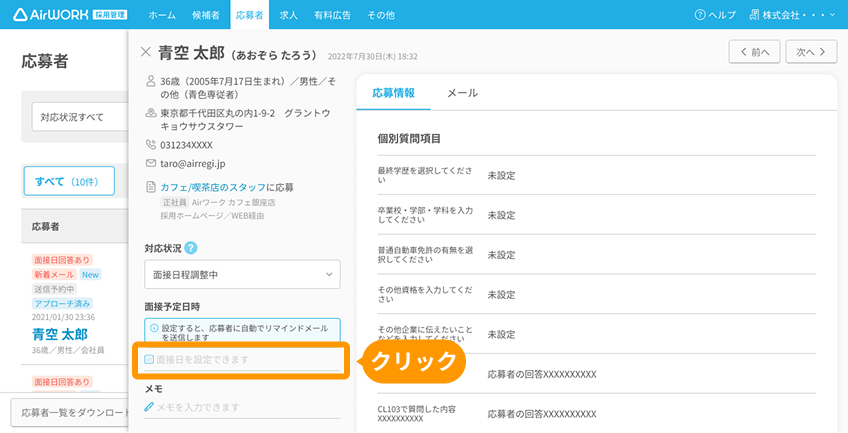Open the 求人 menu
Viewport: 848px width, 433px height.
pyautogui.click(x=289, y=15)
